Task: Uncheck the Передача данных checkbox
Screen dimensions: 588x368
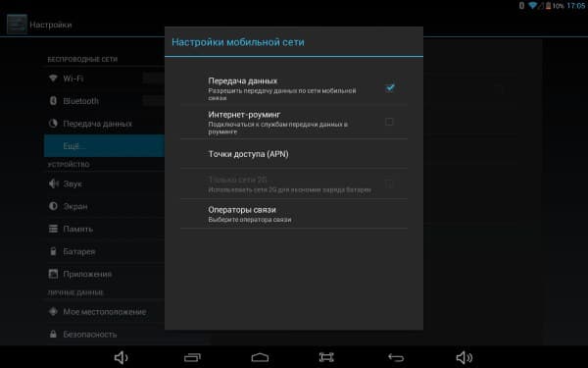Action: tap(390, 88)
